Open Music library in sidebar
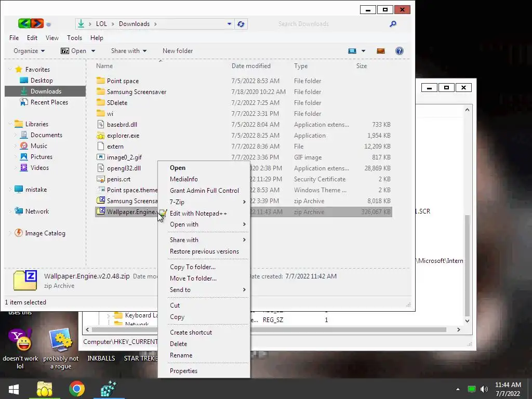 [38, 146]
